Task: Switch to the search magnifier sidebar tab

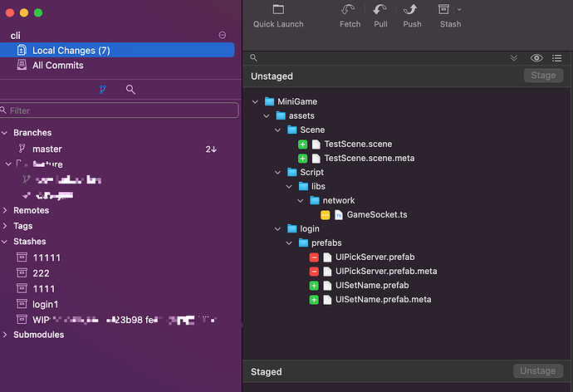Action: click(x=130, y=89)
